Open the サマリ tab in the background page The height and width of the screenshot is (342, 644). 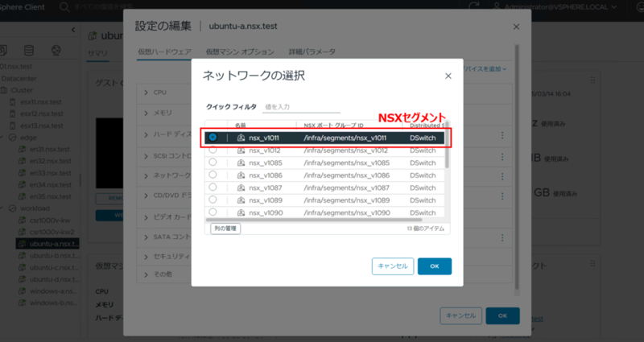[97, 53]
